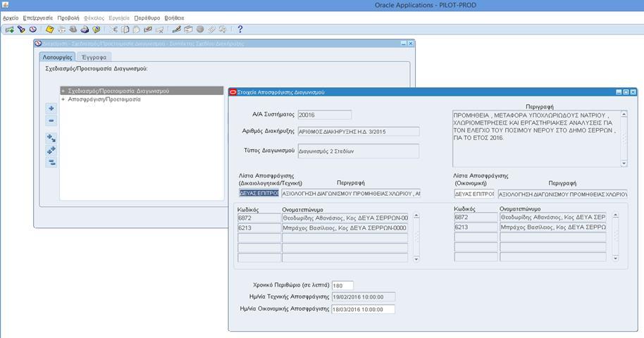Click code 6872 in technical members list
This screenshot has width=644, height=338.
click(x=259, y=218)
